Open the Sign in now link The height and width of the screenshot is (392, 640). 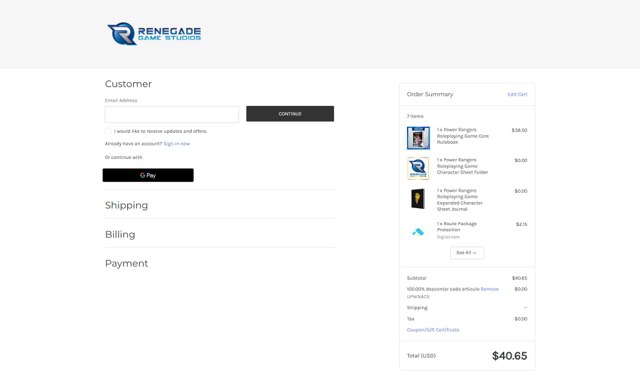[176, 144]
